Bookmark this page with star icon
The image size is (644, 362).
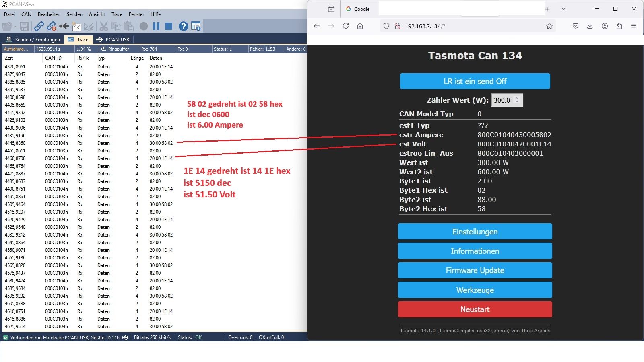point(549,26)
